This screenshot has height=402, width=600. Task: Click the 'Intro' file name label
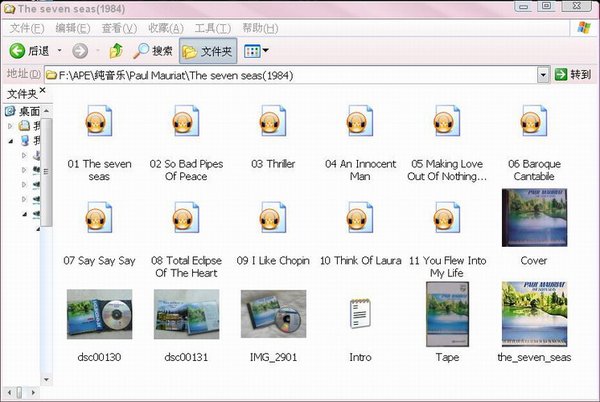click(x=360, y=357)
